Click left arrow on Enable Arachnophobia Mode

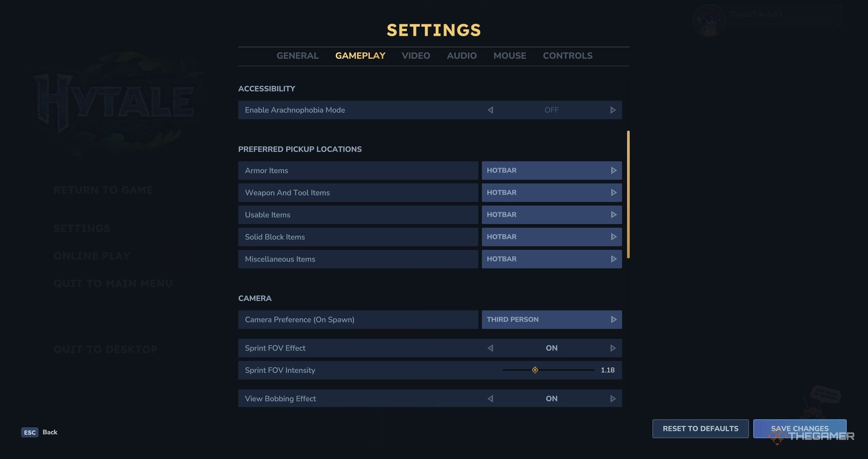pos(491,110)
